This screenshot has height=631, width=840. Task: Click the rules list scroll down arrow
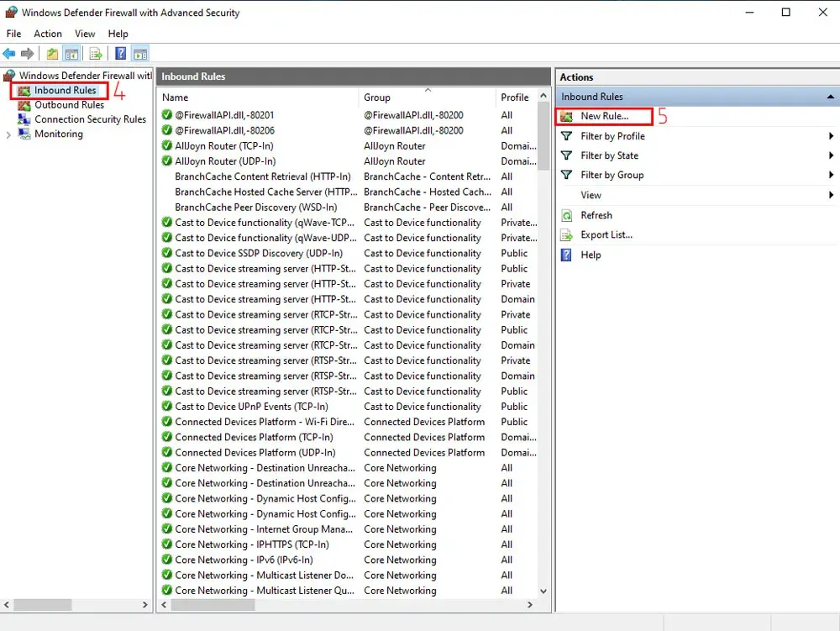(543, 591)
